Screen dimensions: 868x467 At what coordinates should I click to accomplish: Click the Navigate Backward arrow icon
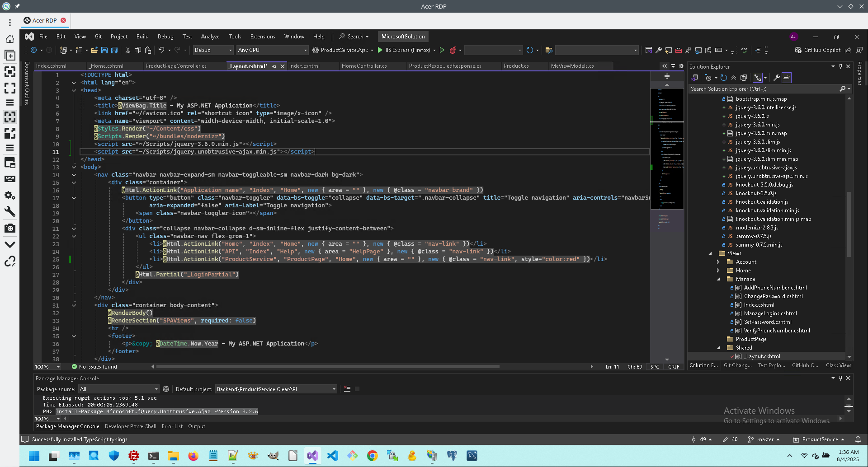coord(34,50)
